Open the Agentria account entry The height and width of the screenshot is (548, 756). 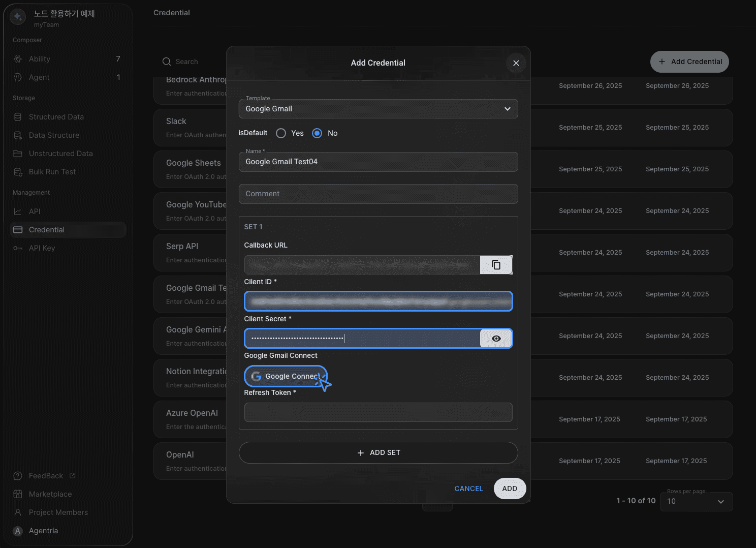[68, 531]
